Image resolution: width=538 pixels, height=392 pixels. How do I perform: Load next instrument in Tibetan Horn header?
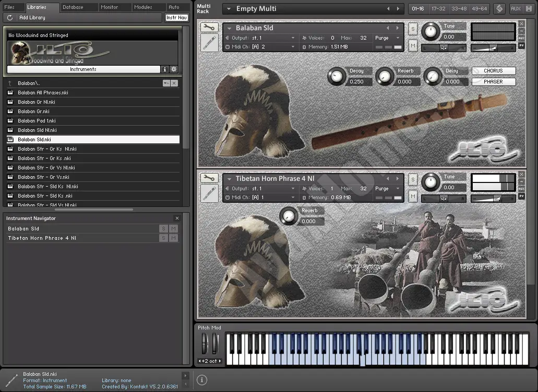tap(398, 178)
